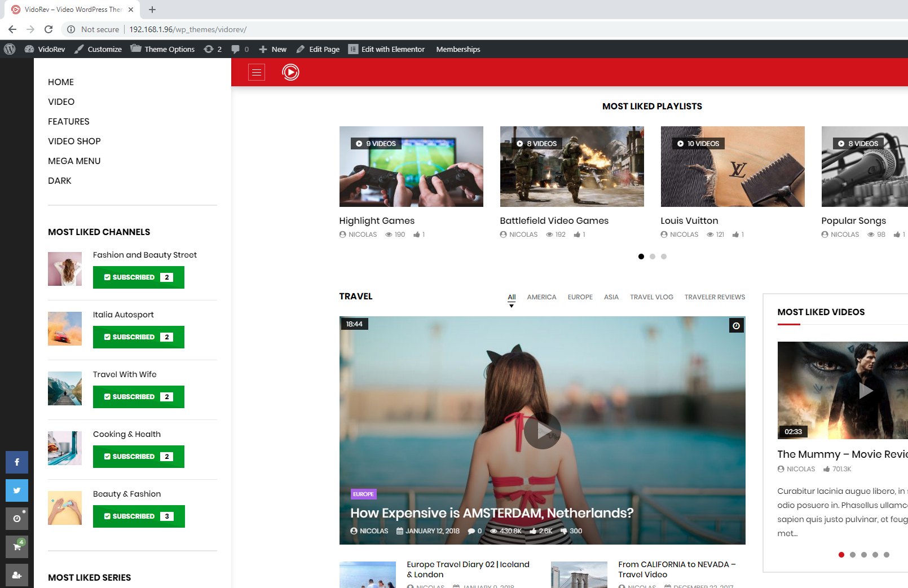The image size is (908, 588).
Task: Select the EUROPE tab in Travel section
Action: [580, 297]
